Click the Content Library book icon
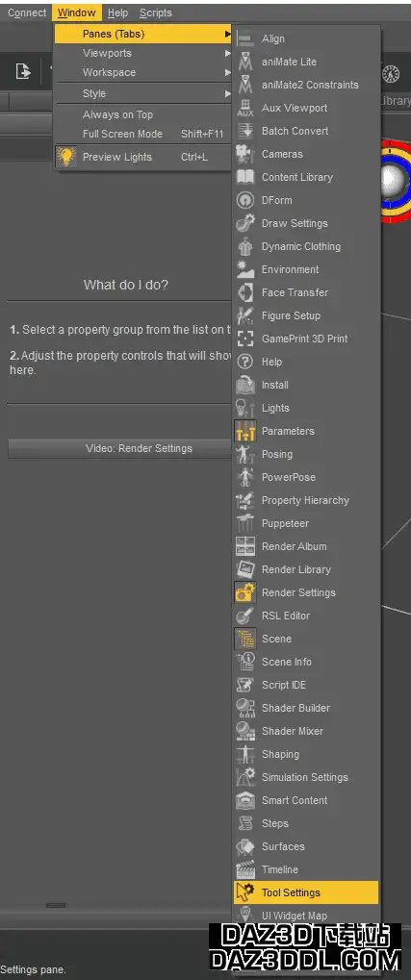Viewport: 411px width, 980px height. pos(244,177)
